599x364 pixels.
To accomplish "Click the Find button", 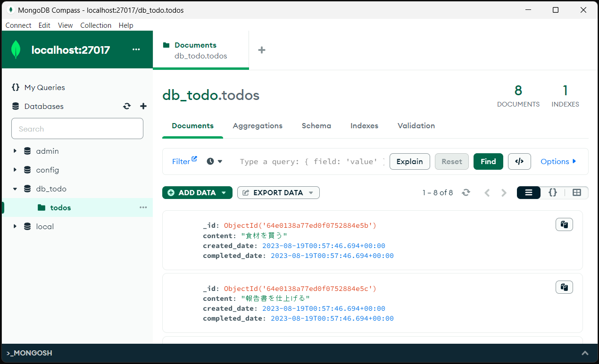I will 488,161.
